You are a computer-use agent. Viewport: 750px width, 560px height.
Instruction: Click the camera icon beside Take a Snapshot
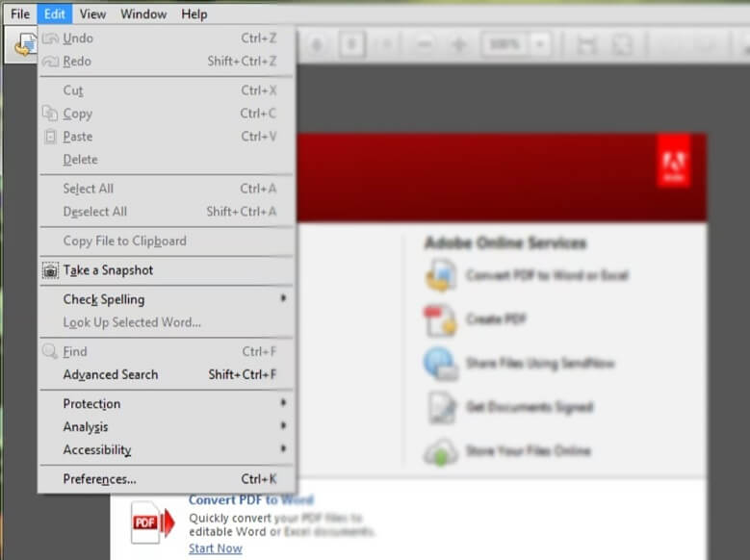point(50,270)
